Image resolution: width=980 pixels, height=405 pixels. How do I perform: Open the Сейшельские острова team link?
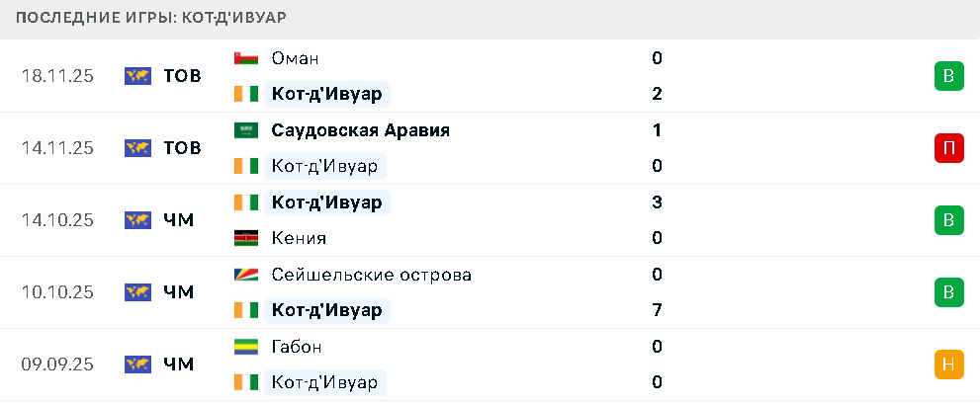tap(371, 275)
